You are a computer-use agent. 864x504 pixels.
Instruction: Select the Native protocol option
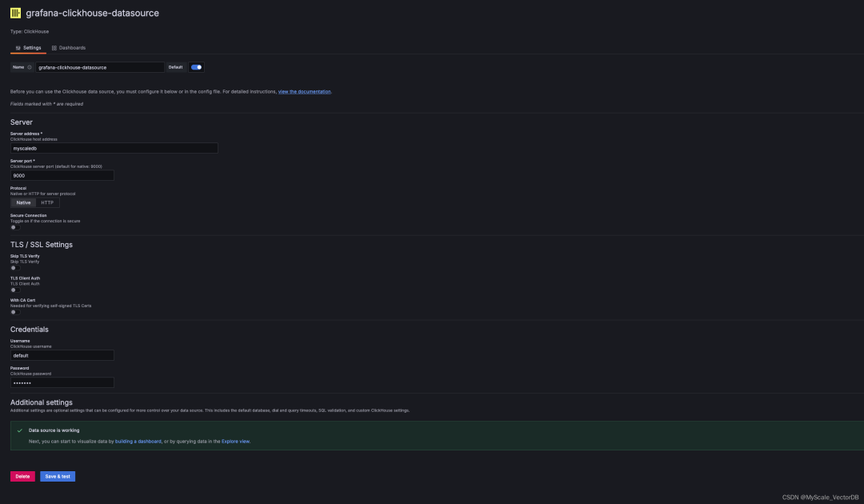pyautogui.click(x=23, y=202)
